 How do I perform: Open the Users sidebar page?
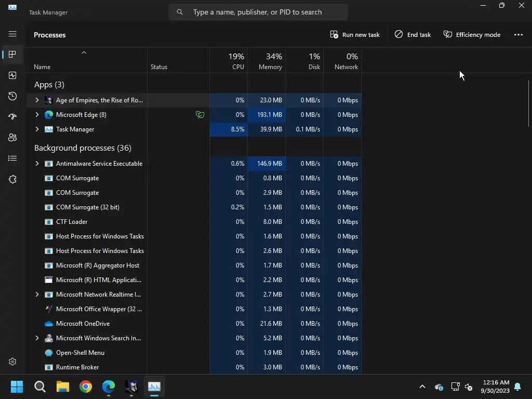[12, 137]
